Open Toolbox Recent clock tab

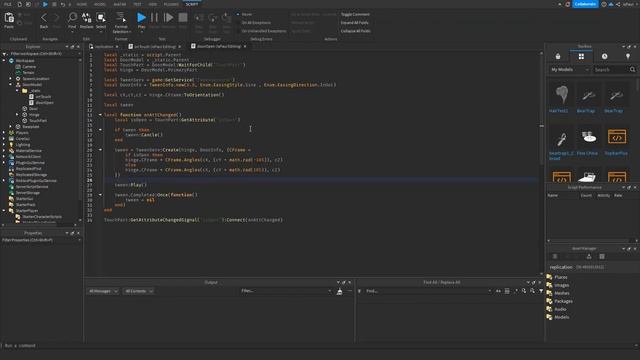point(604,56)
